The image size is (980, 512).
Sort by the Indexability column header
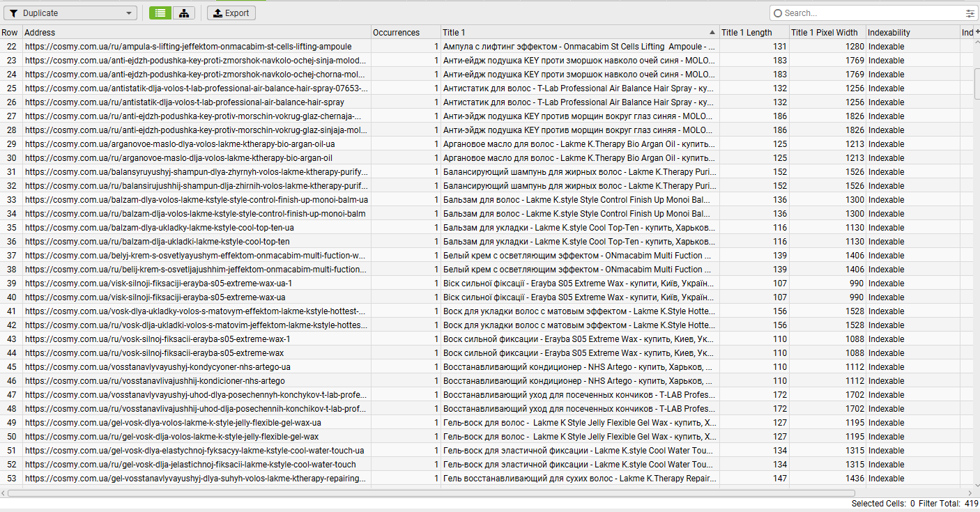coord(913,32)
